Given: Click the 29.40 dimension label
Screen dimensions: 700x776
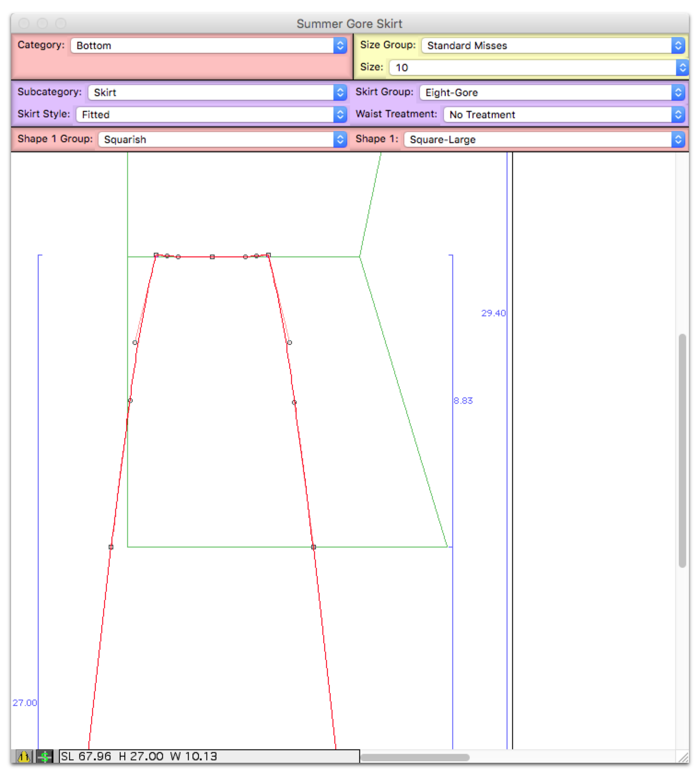Looking at the screenshot, I should 493,313.
